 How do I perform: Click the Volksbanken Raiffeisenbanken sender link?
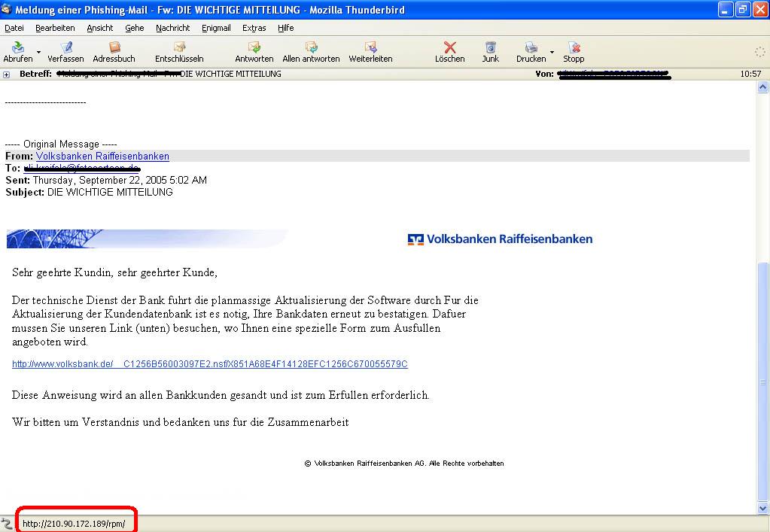pyautogui.click(x=102, y=156)
